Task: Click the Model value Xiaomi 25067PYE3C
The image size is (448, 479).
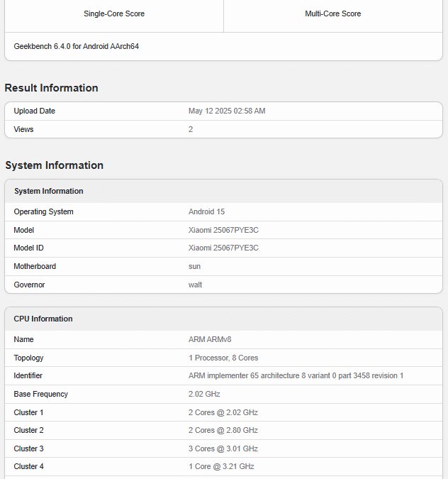Action: pos(223,230)
